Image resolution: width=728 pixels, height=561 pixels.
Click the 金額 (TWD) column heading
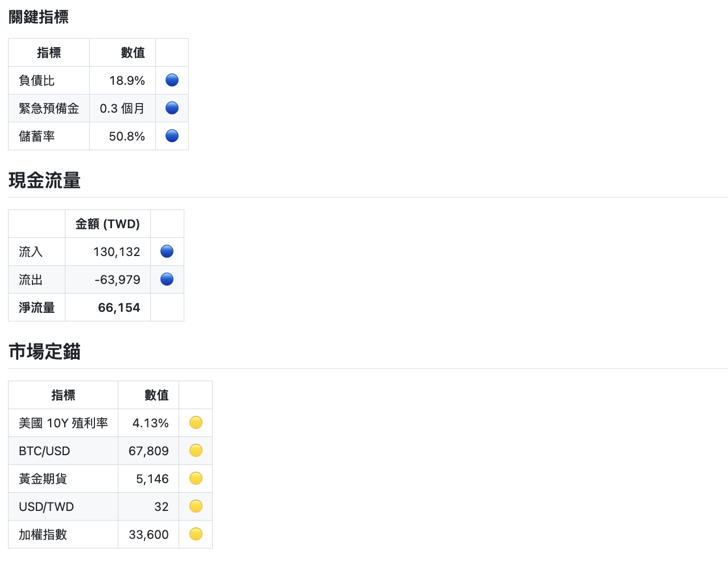pos(107,224)
